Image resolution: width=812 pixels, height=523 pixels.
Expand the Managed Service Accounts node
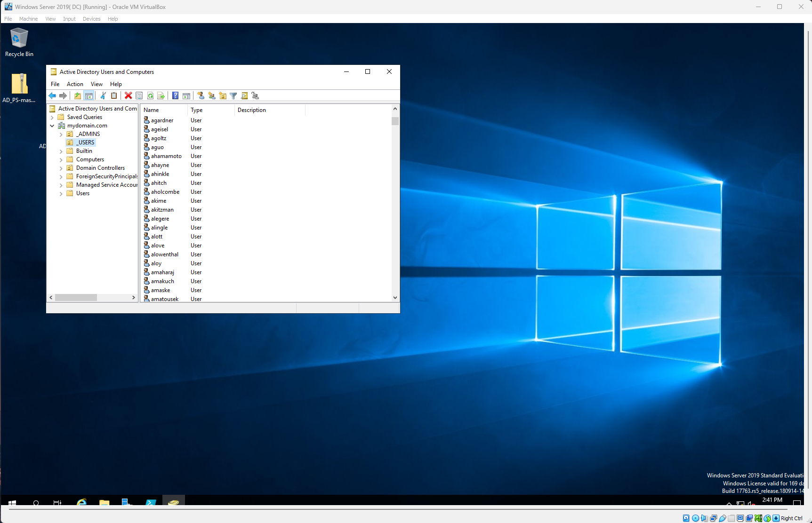pyautogui.click(x=61, y=185)
